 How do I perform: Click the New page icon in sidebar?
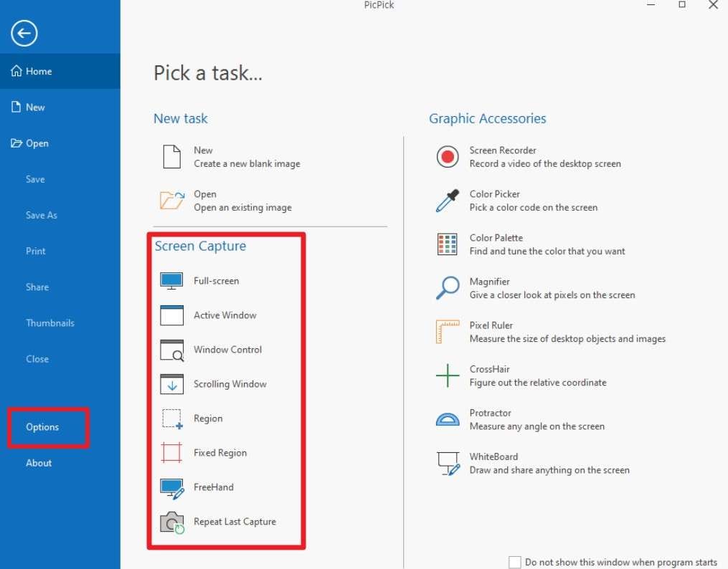[x=16, y=107]
